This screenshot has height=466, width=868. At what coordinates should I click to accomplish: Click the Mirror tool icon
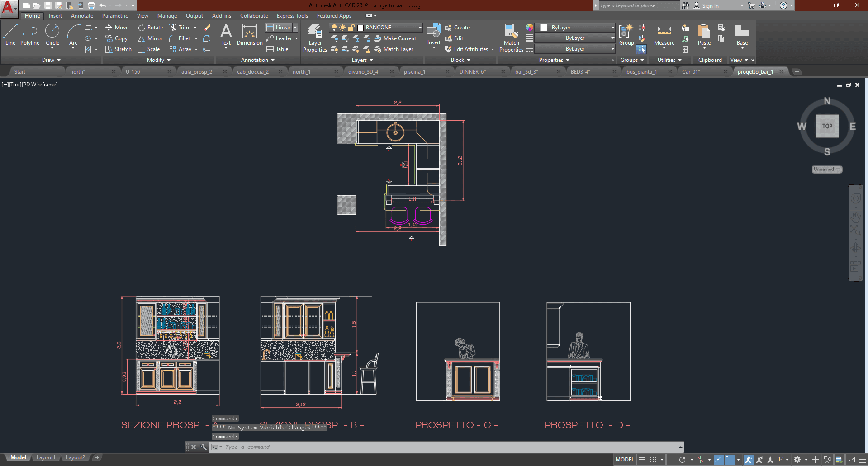click(x=142, y=38)
